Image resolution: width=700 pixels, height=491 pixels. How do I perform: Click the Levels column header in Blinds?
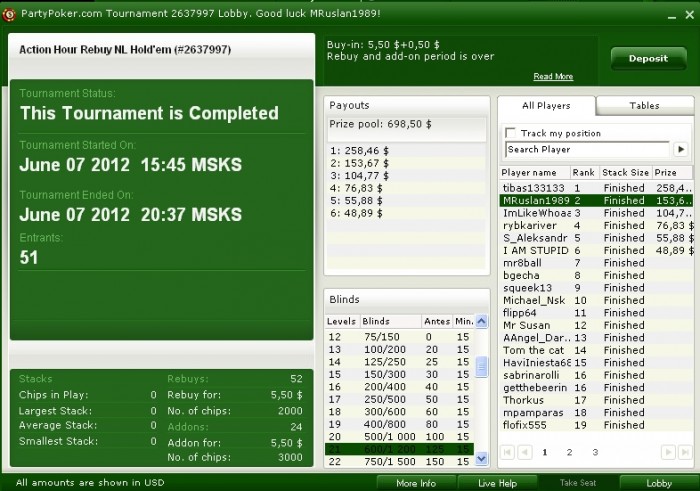[x=342, y=321]
